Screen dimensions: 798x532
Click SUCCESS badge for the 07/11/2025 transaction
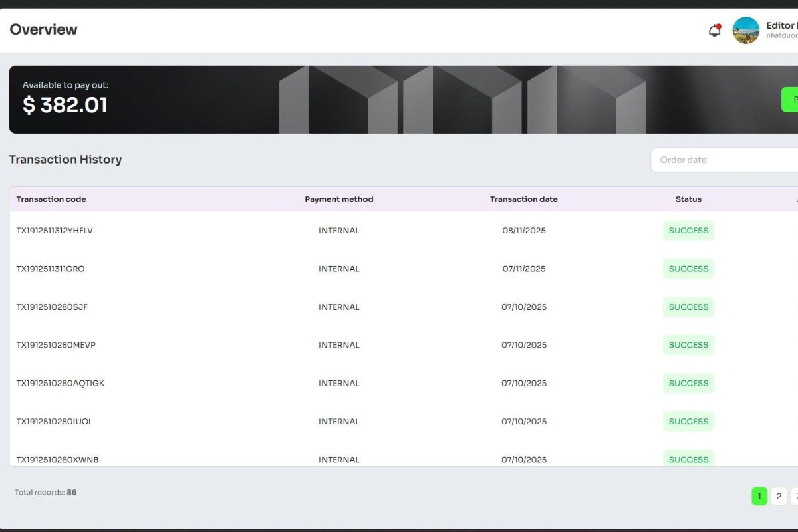(x=688, y=269)
